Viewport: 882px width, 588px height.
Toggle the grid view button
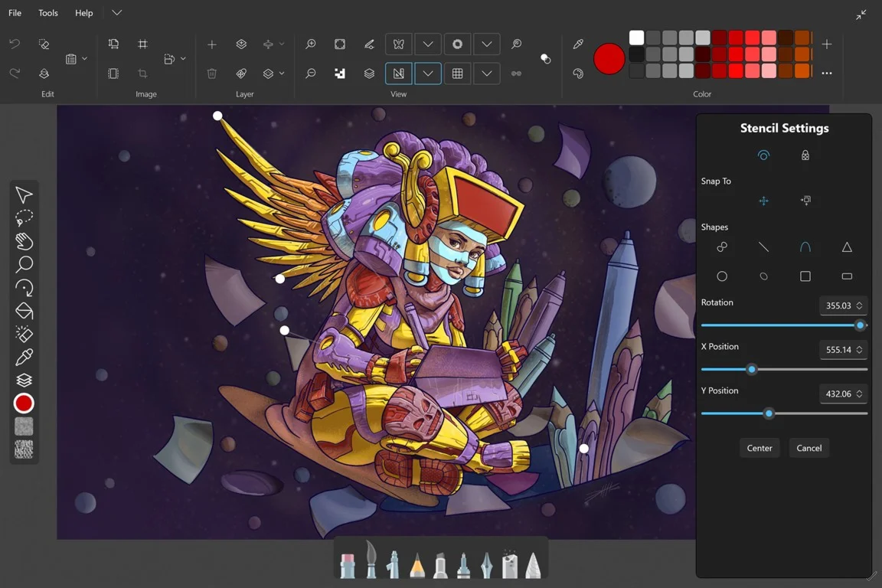click(457, 73)
